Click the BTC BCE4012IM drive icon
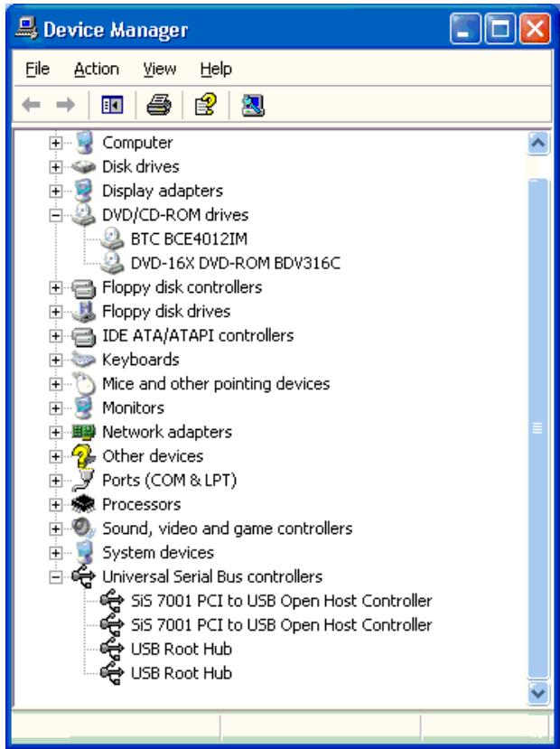Image resolution: width=560 pixels, height=749 pixels. [x=113, y=239]
